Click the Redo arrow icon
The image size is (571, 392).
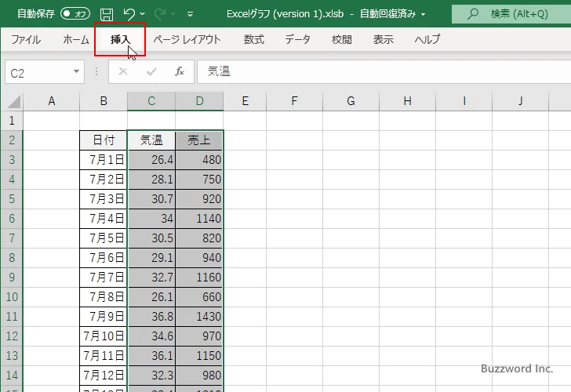(x=160, y=14)
